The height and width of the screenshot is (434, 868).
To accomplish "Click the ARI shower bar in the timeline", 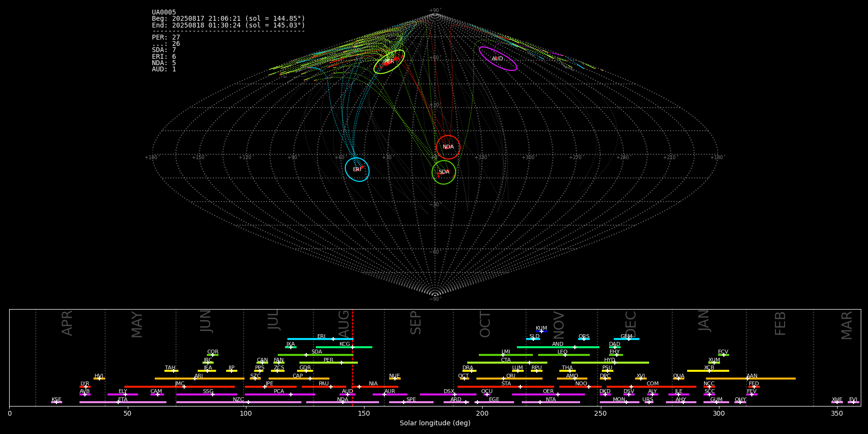I will tap(200, 379).
